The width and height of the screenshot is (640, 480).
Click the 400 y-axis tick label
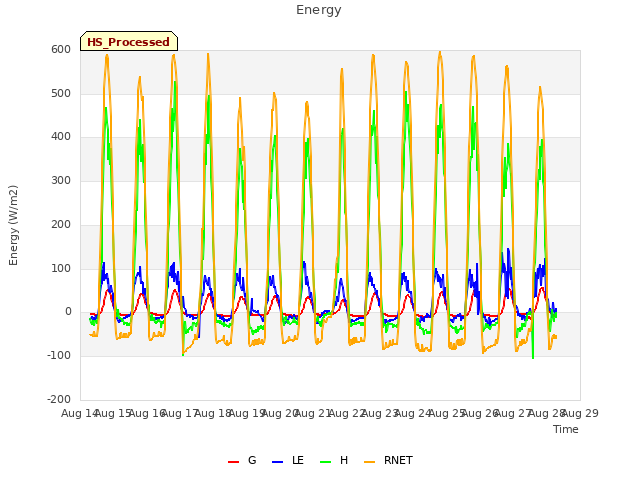coord(61,137)
